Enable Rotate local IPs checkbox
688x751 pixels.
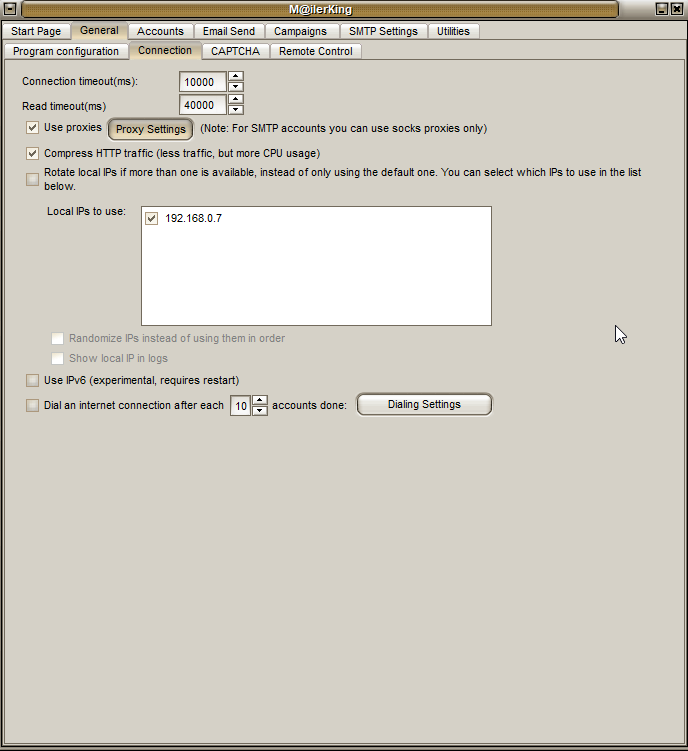32,179
